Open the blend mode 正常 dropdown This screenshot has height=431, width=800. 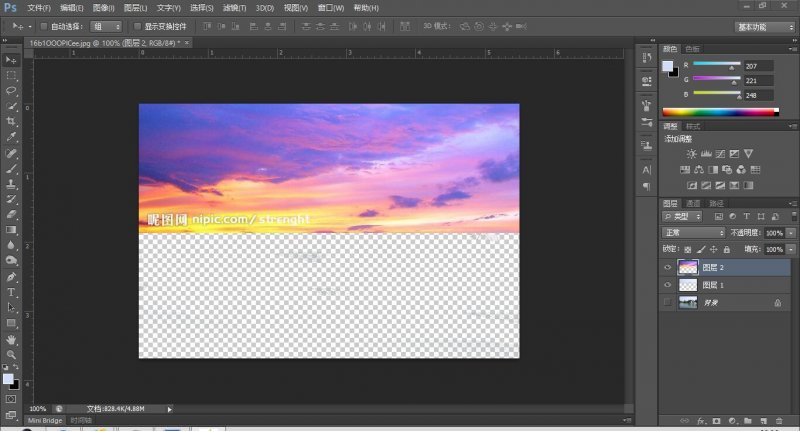click(x=694, y=233)
